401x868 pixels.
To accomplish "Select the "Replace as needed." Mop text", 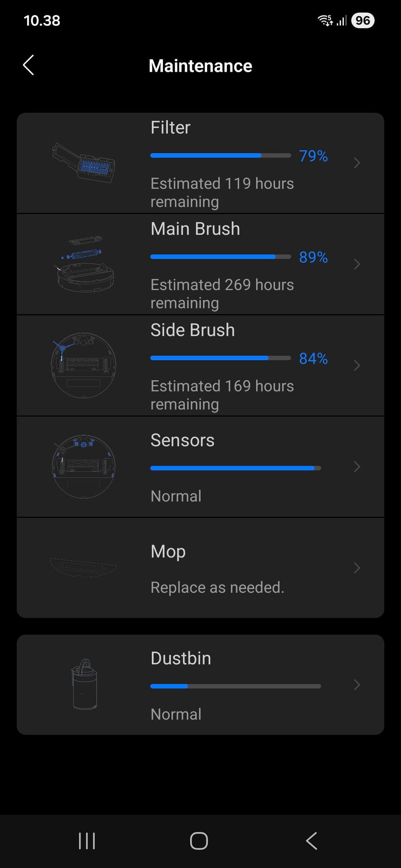I will [217, 587].
